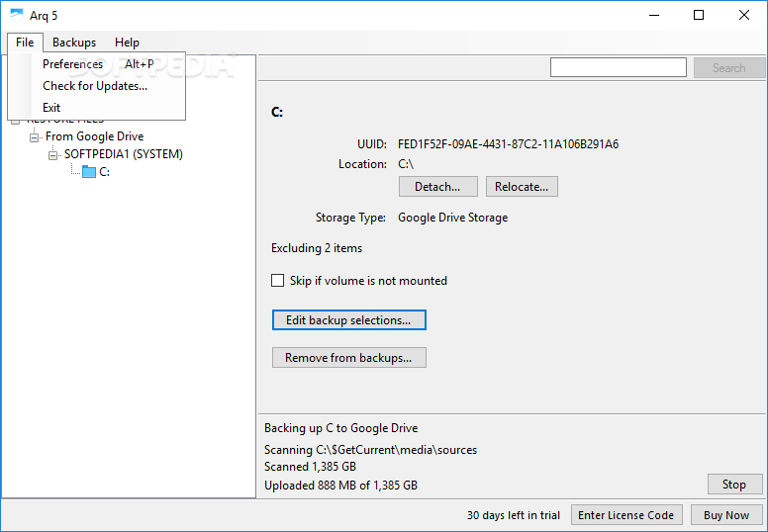Image resolution: width=768 pixels, height=532 pixels.
Task: Click Backing up C to Google Drive status
Action: 340,428
